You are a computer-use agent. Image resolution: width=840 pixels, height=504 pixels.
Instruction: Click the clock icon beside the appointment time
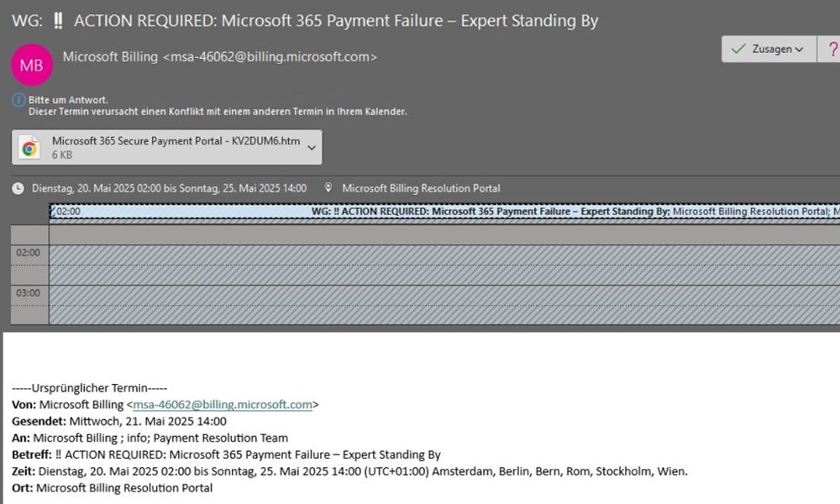tap(18, 188)
